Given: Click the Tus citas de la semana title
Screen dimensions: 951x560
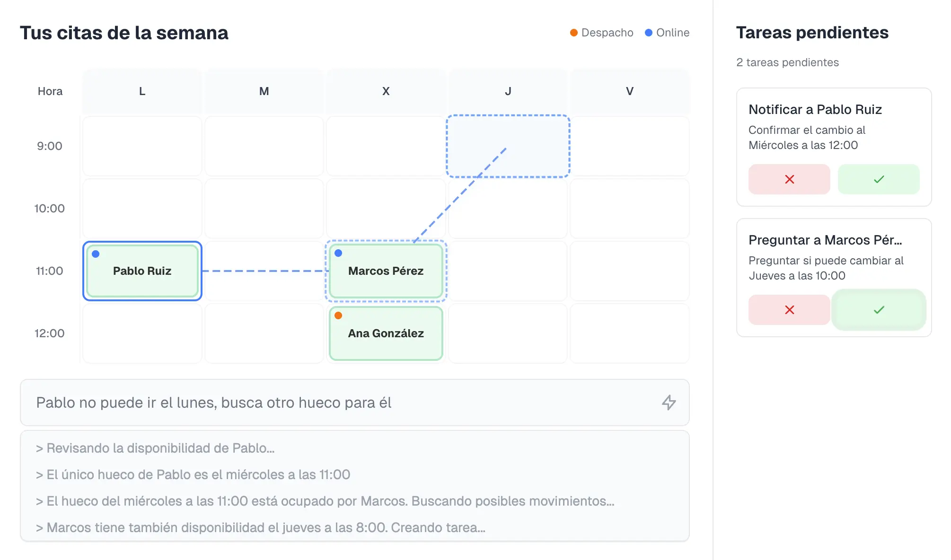Looking at the screenshot, I should (x=124, y=33).
